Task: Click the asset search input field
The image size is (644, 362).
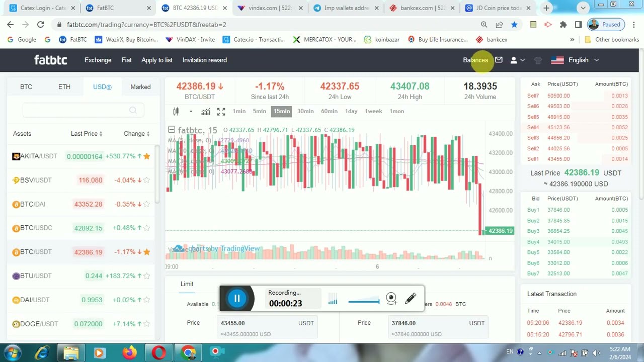Action: [x=83, y=110]
